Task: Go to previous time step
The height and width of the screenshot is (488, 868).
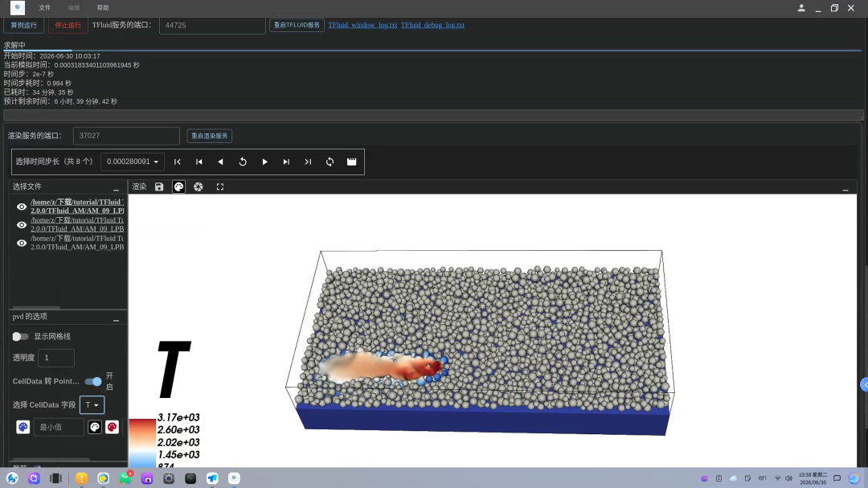Action: (x=199, y=162)
